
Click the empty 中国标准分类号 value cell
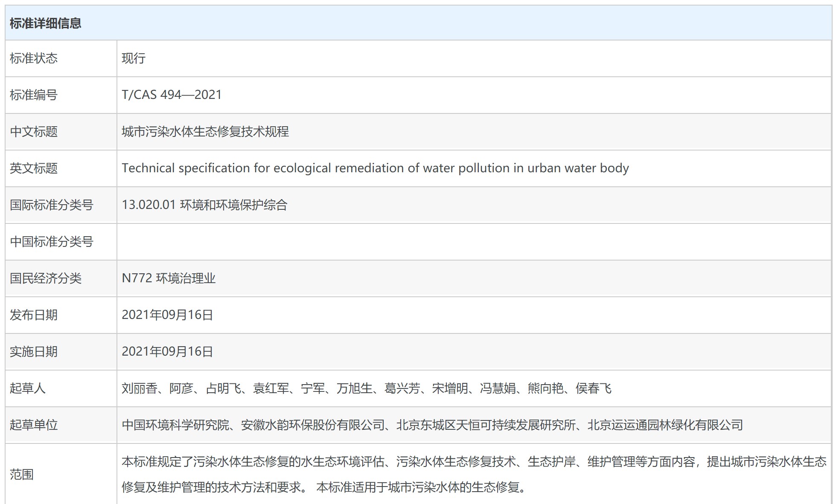tap(474, 242)
